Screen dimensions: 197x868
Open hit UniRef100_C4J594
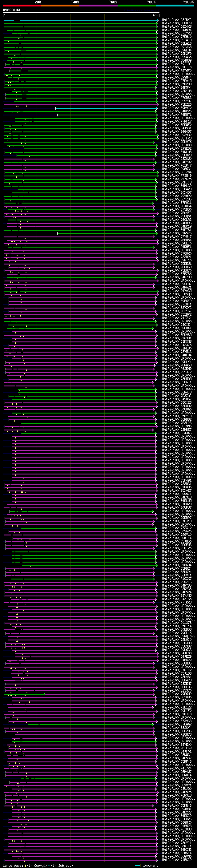tap(177, 30)
